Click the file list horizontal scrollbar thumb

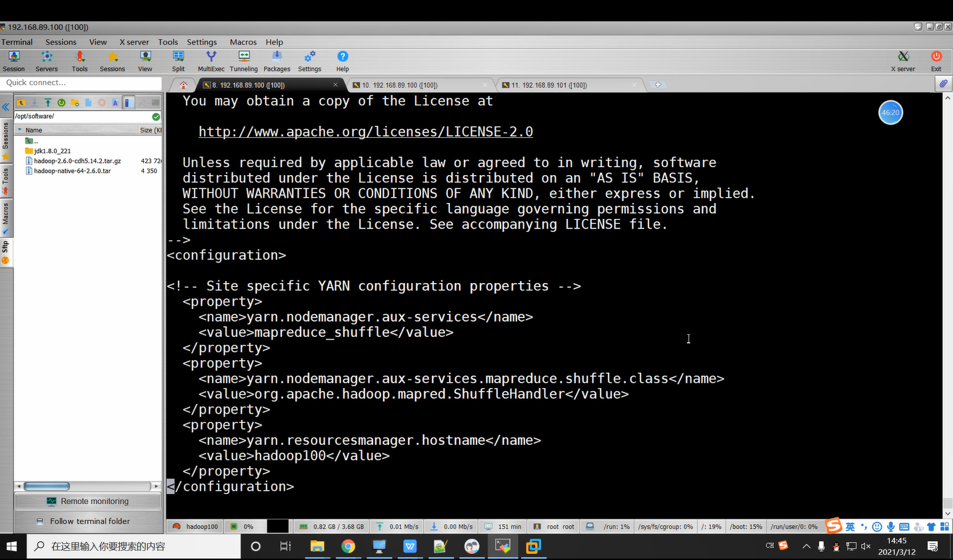pos(46,486)
